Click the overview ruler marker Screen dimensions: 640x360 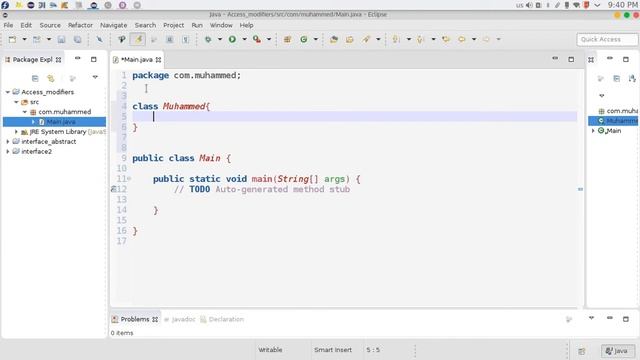[x=580, y=189]
